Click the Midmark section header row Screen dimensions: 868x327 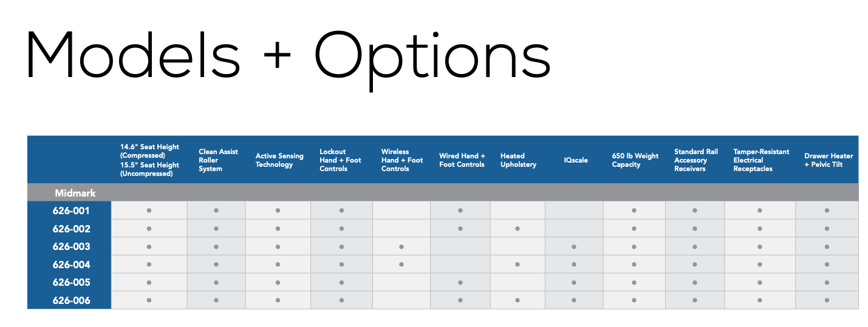coord(76,193)
